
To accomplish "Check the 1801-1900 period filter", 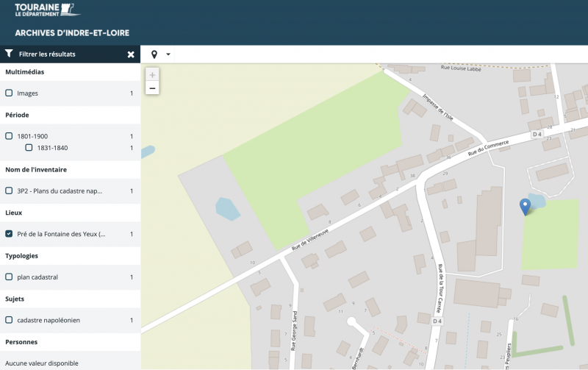I will 9,136.
